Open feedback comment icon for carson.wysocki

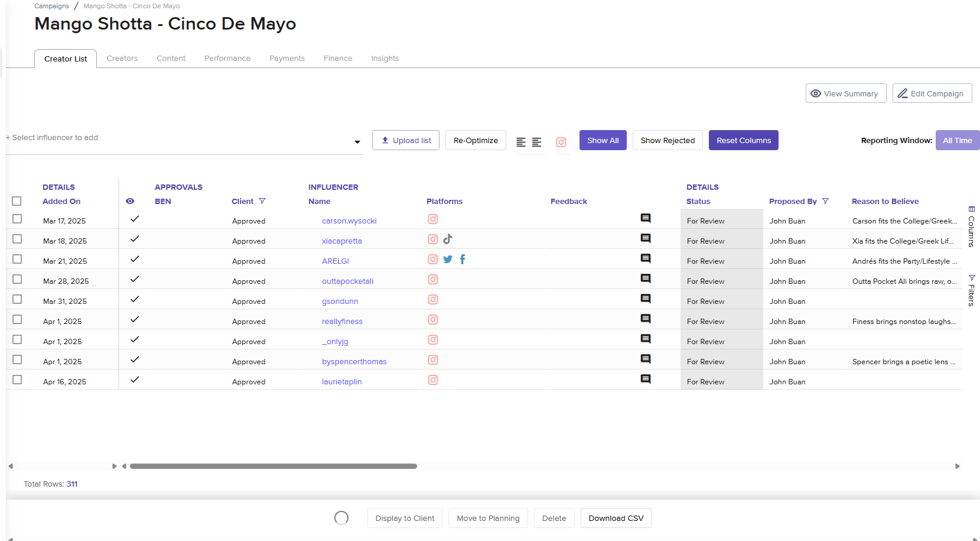[x=646, y=219]
